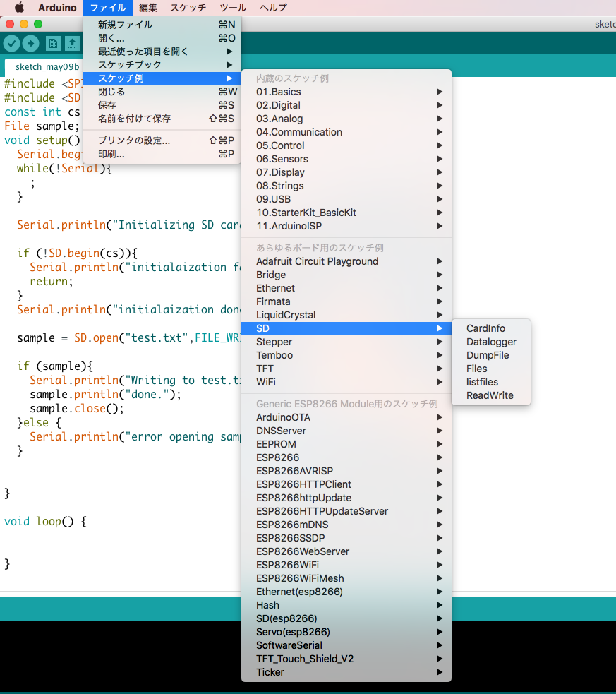Image resolution: width=616 pixels, height=694 pixels.
Task: Choose プリンタの設定... menu item
Action: click(162, 140)
